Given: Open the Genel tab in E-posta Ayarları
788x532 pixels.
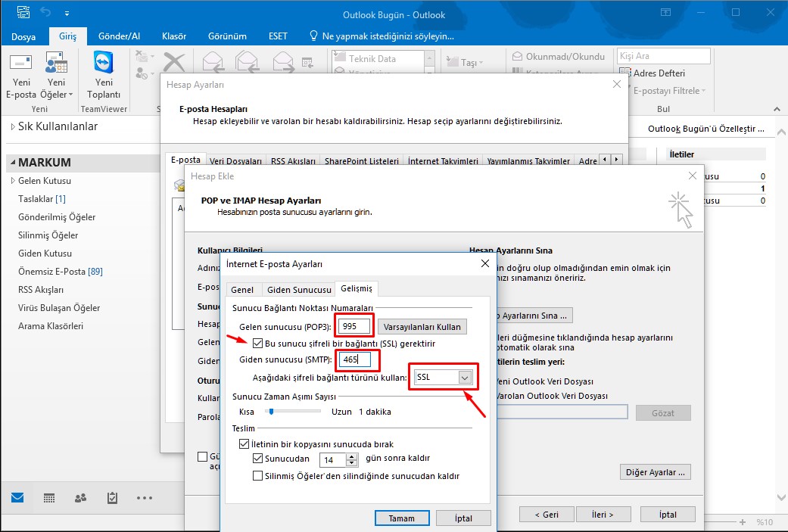Looking at the screenshot, I should click(242, 289).
